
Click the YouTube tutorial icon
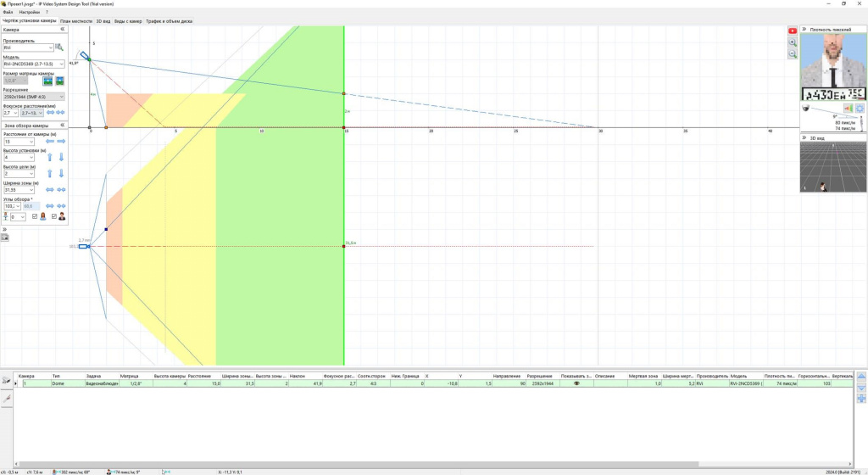pos(793,31)
